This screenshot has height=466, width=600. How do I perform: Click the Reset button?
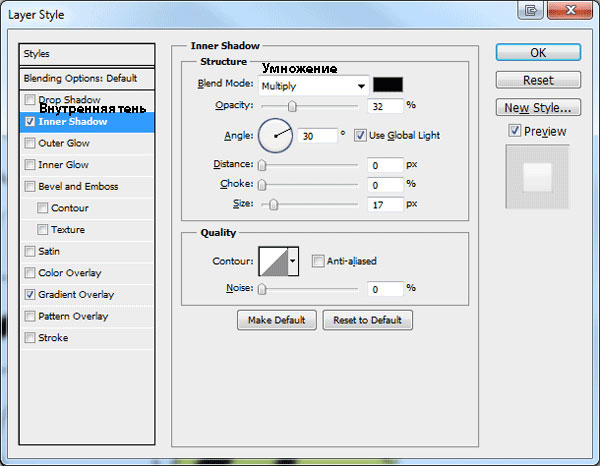538,80
